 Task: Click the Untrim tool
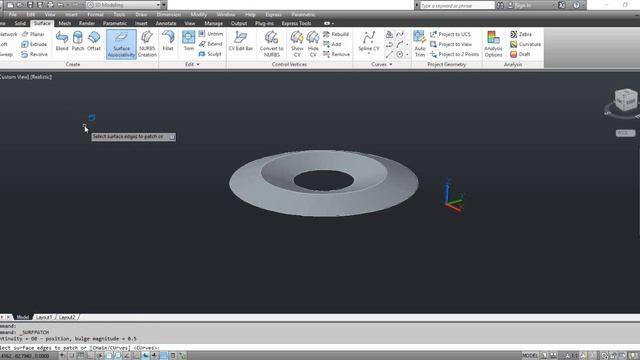pos(211,34)
